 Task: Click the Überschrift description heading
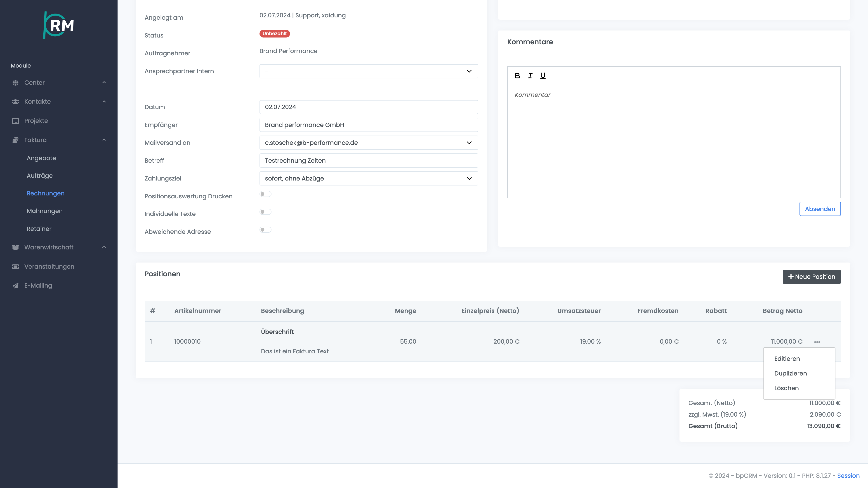[x=277, y=332]
